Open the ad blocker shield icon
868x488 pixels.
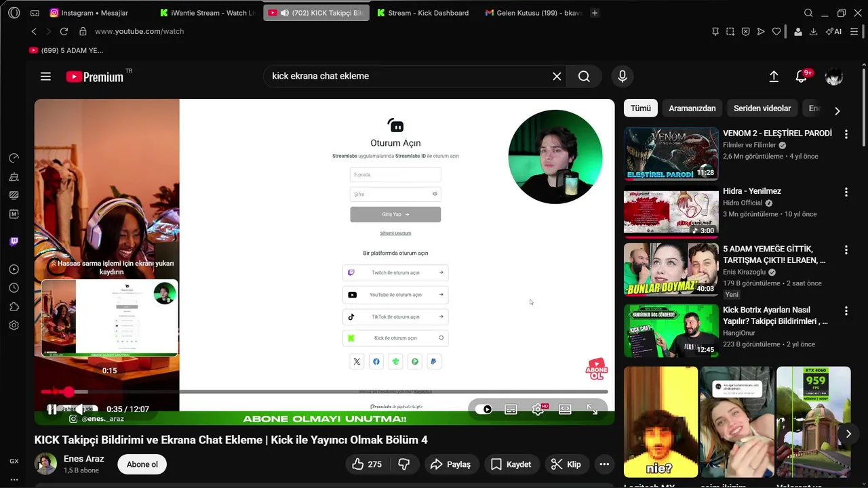point(745,31)
